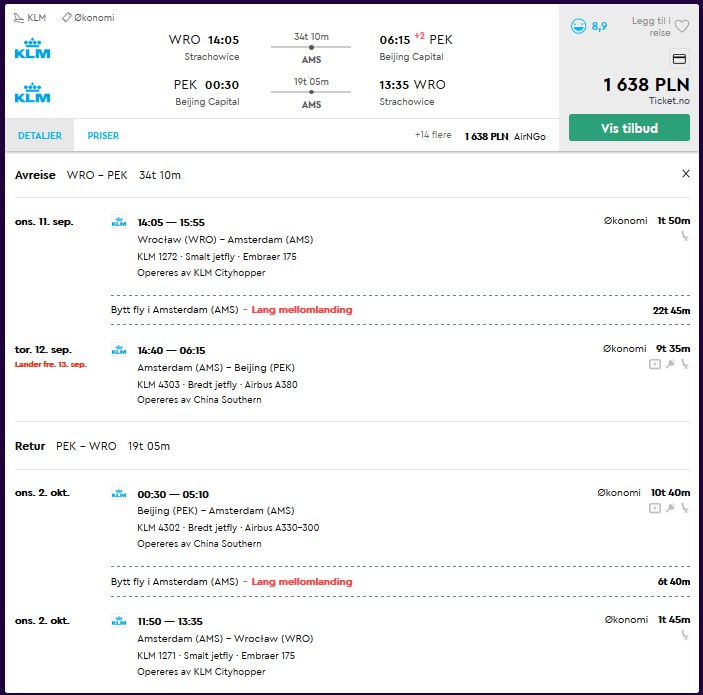The height and width of the screenshot is (695, 703).
Task: Close the flight details panel
Action: pos(686,174)
